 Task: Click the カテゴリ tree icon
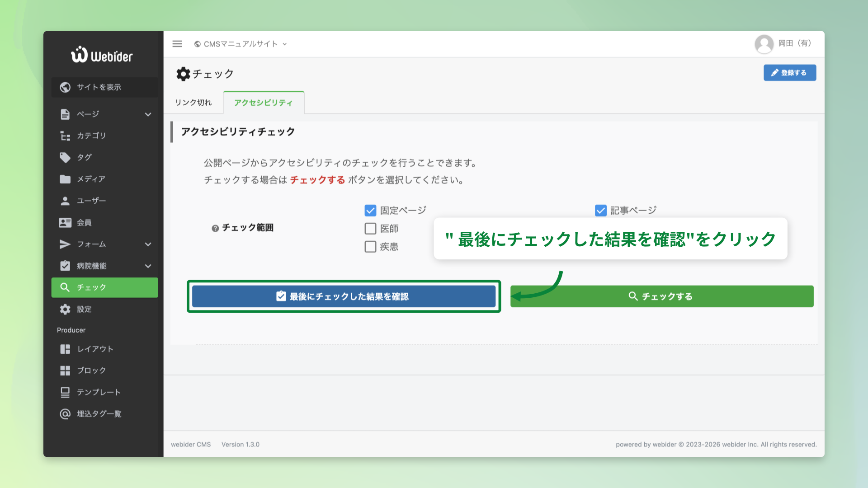tap(65, 136)
